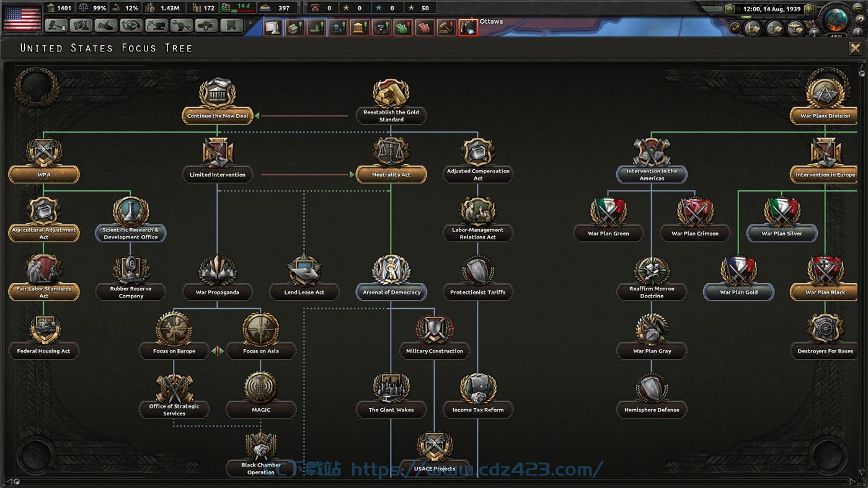The image size is (868, 488).
Task: Open the Diplomacy handshake tab
Action: [x=106, y=25]
